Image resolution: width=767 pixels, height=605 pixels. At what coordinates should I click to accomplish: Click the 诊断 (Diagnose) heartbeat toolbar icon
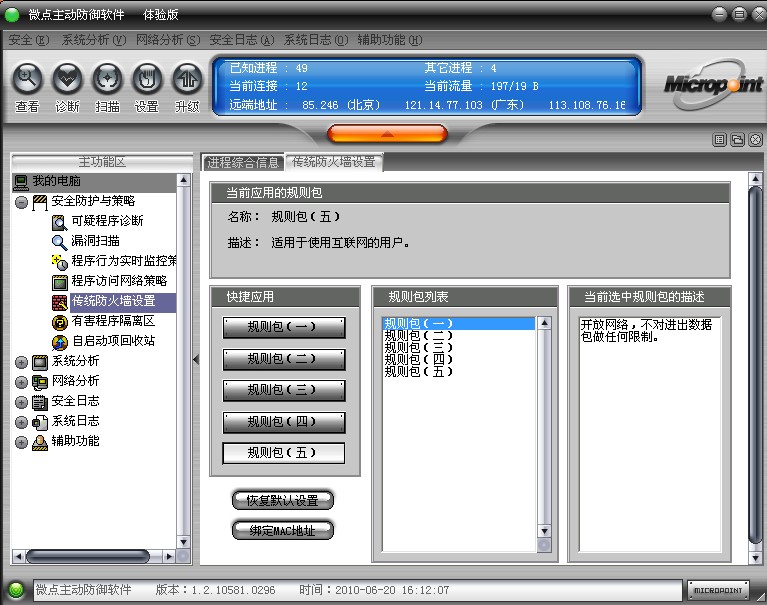click(67, 78)
